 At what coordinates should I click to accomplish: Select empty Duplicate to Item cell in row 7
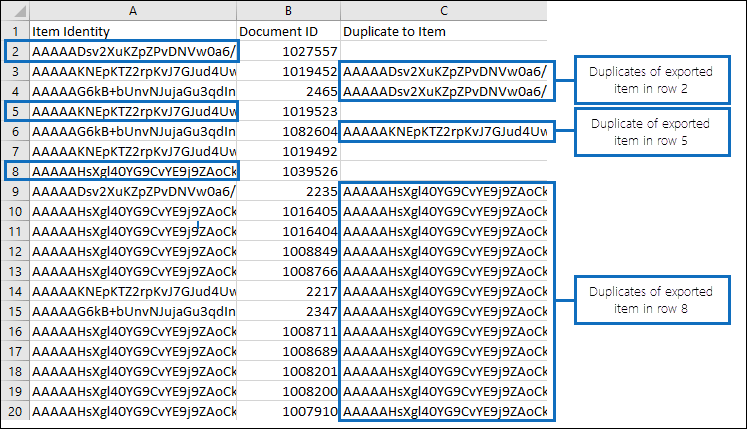[444, 152]
